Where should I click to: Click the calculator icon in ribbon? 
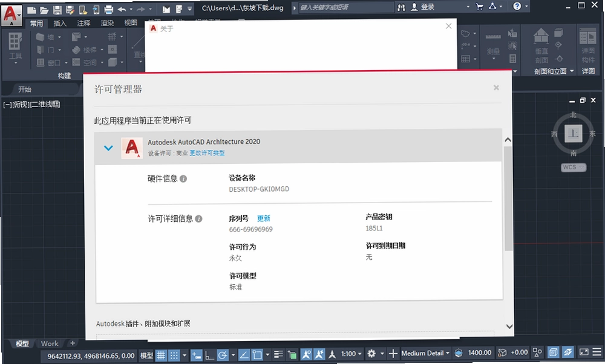pyautogui.click(x=513, y=59)
